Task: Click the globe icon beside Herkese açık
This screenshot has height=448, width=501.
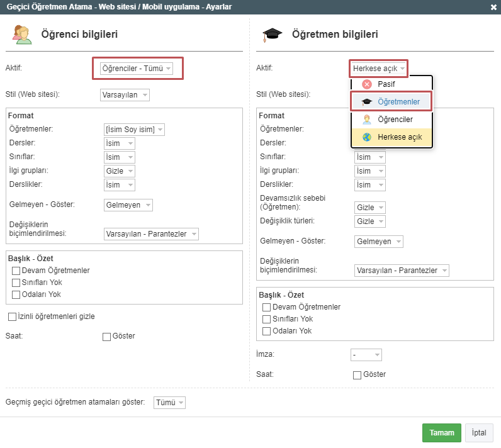Action: tap(367, 137)
